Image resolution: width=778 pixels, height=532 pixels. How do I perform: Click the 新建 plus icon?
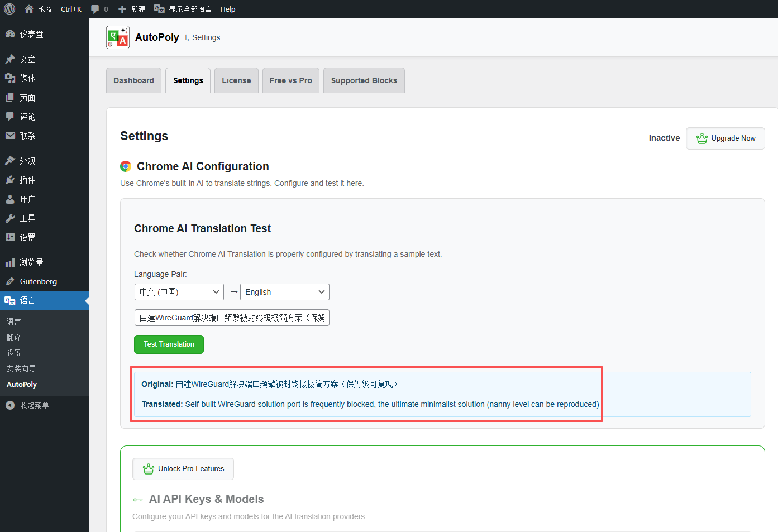(x=122, y=9)
